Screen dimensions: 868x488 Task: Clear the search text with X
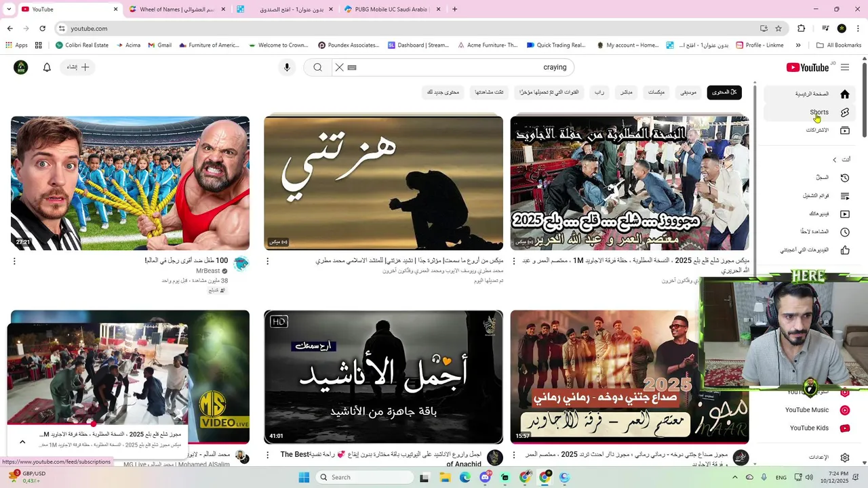340,67
